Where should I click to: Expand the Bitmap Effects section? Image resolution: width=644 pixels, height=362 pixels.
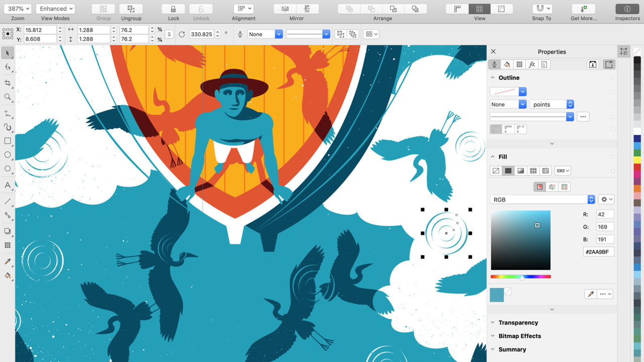(520, 336)
